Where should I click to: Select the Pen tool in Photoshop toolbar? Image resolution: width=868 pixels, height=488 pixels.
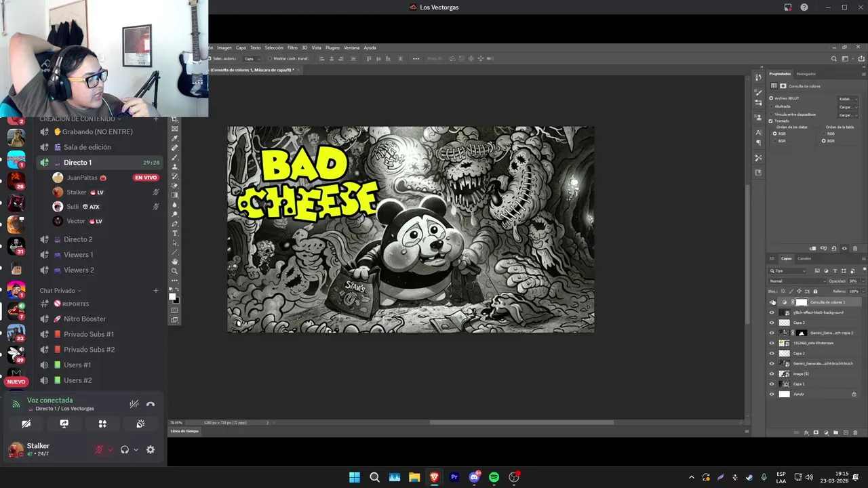click(175, 224)
